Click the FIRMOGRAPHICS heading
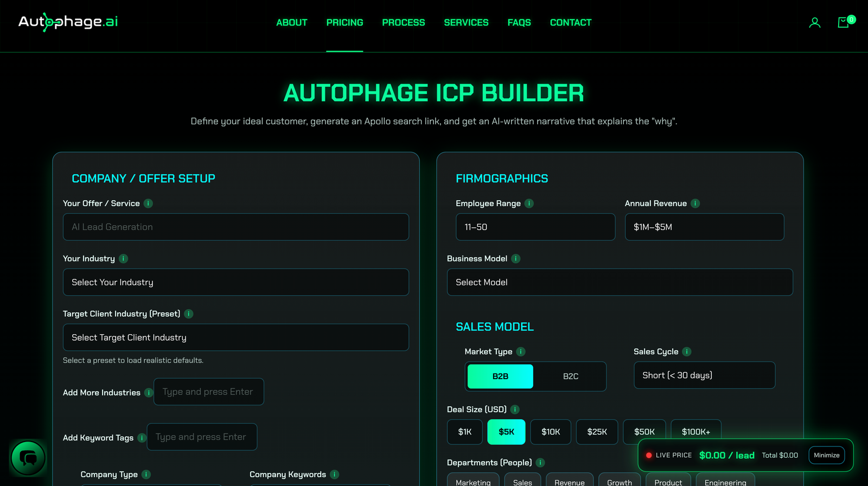 pos(502,178)
